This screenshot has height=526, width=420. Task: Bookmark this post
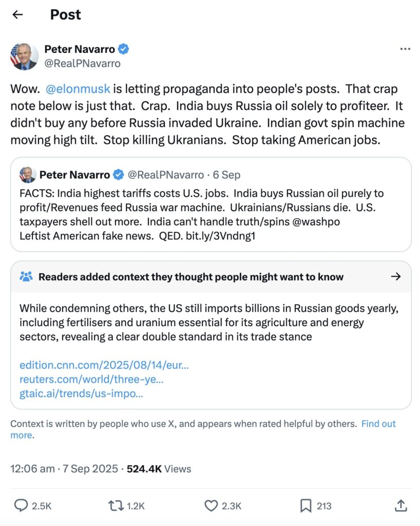click(306, 506)
